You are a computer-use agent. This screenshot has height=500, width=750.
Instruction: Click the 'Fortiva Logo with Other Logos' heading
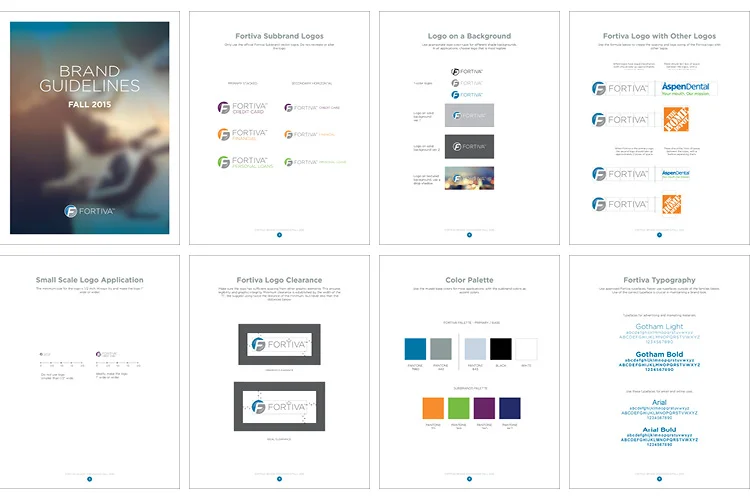[x=659, y=36]
